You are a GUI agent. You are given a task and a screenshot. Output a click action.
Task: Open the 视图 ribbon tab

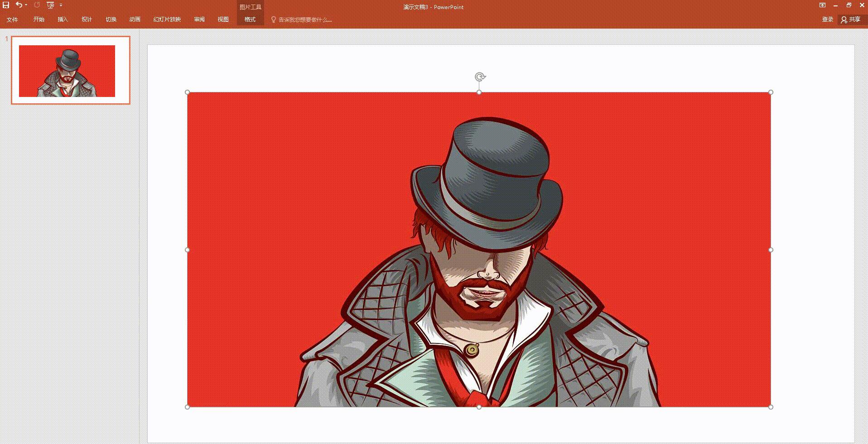click(223, 19)
